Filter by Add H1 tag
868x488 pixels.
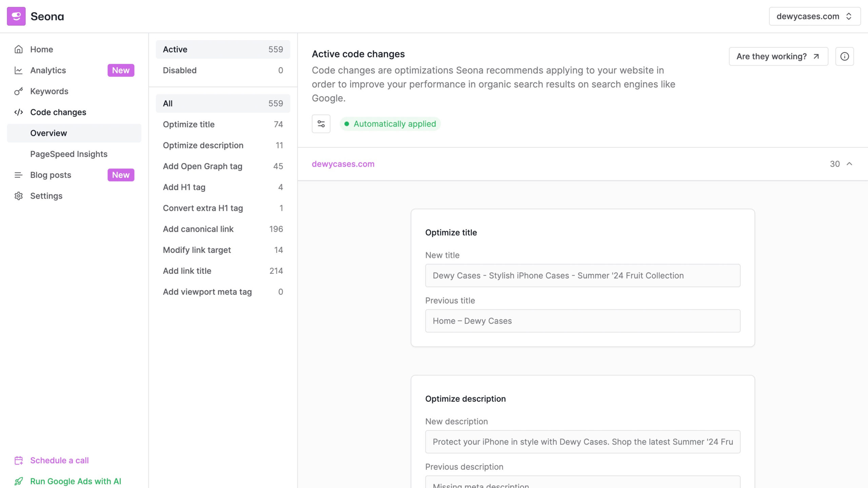(223, 187)
